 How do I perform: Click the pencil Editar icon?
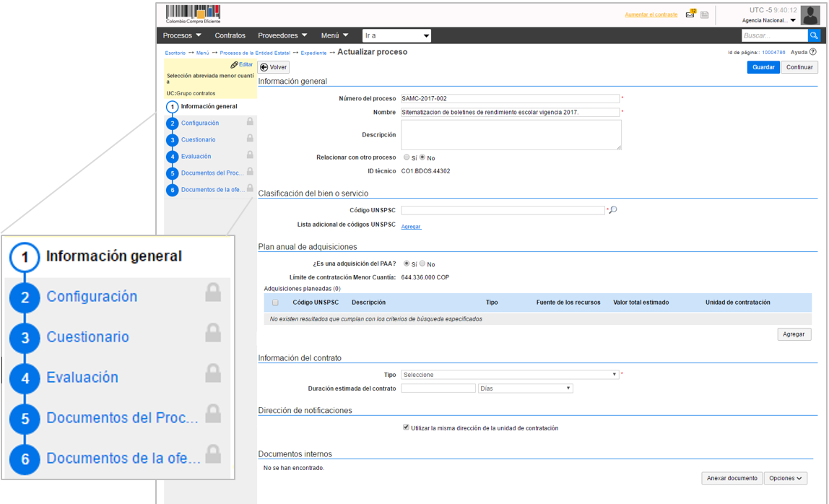pos(234,64)
